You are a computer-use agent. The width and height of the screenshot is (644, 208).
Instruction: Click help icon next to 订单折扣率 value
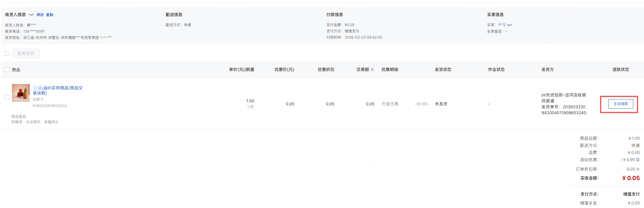tap(638, 169)
